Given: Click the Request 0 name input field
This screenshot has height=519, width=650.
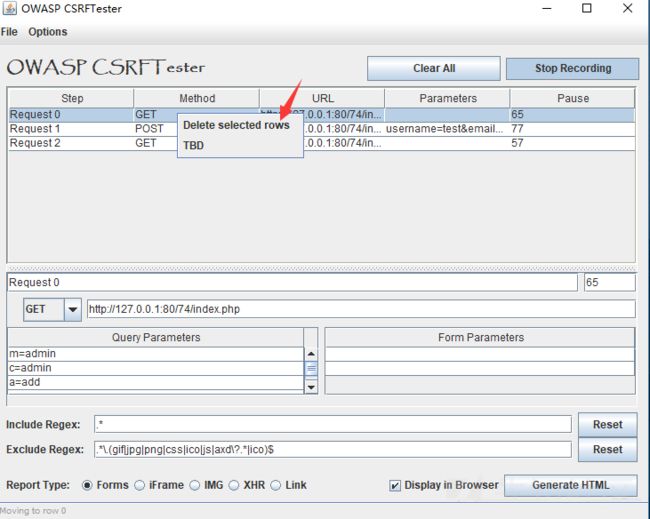Looking at the screenshot, I should point(292,282).
